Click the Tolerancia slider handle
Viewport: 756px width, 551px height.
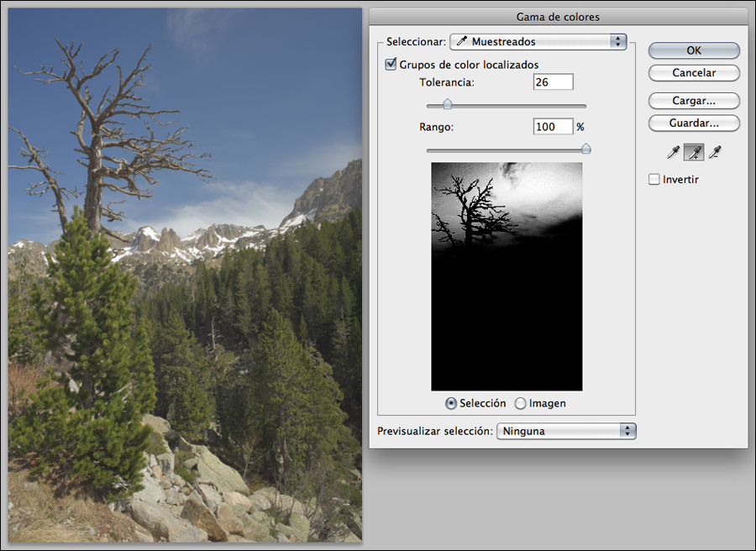448,105
